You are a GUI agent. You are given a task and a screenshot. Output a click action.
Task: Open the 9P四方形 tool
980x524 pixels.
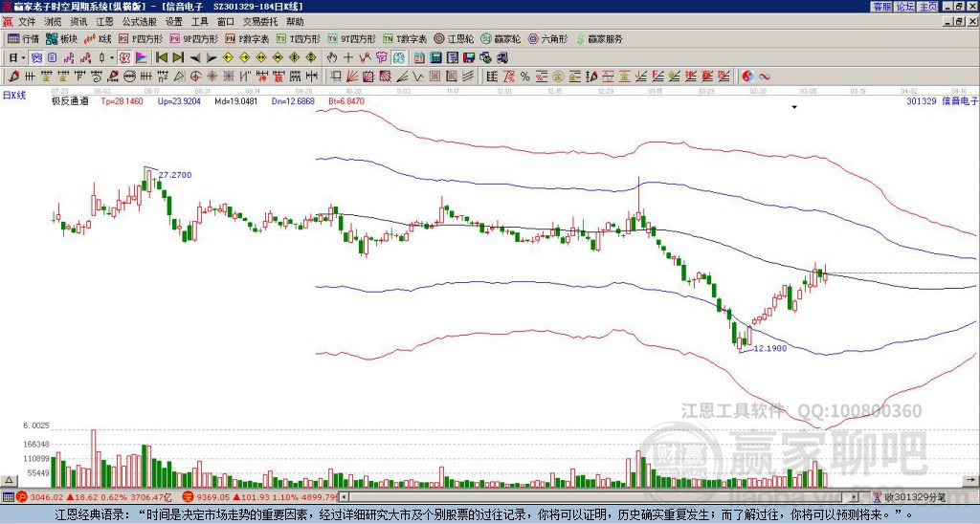pyautogui.click(x=194, y=38)
